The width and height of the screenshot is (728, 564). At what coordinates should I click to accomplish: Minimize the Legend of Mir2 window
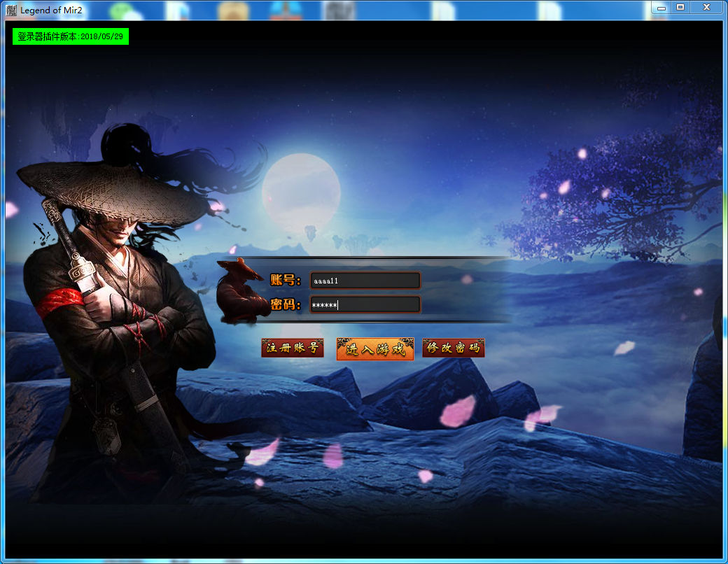tap(661, 7)
